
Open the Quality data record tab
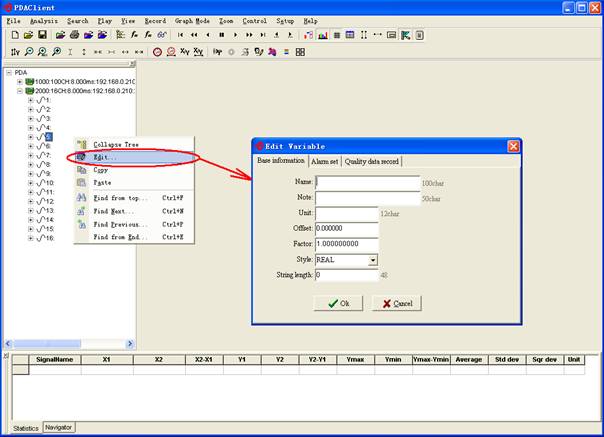(x=372, y=161)
